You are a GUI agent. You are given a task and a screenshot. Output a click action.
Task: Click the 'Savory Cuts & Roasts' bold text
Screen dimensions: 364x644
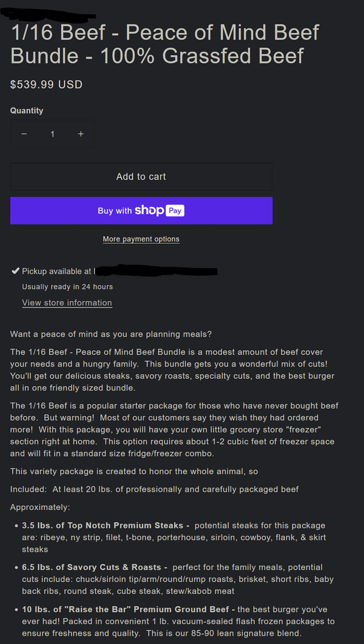(94, 567)
